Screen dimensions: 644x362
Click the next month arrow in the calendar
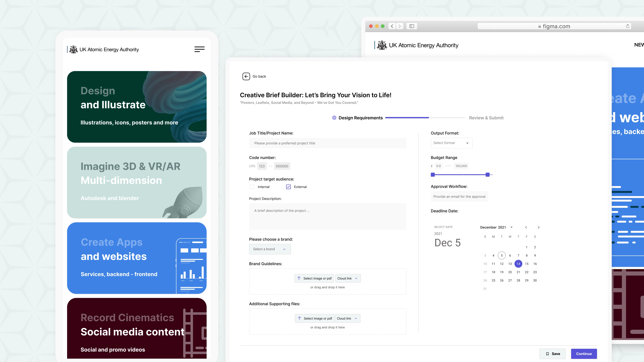click(539, 227)
